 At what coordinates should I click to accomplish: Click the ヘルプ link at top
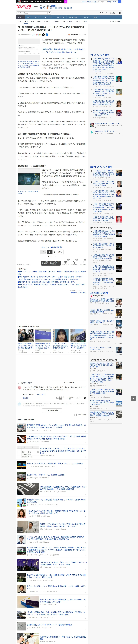94,2
